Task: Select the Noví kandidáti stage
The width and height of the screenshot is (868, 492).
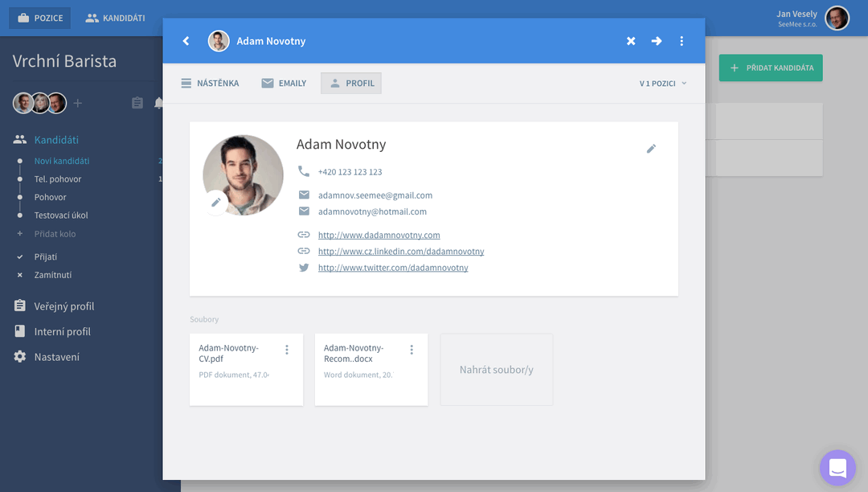Action: (x=61, y=161)
